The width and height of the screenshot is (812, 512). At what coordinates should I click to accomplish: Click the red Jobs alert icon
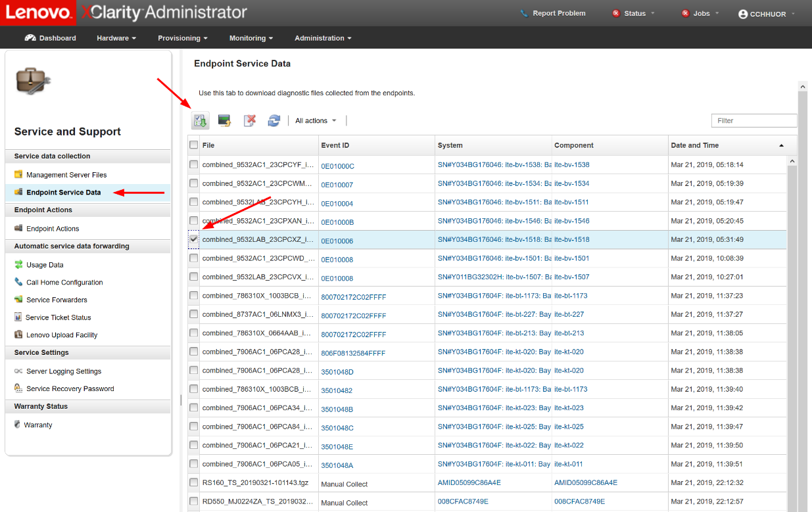click(x=685, y=13)
